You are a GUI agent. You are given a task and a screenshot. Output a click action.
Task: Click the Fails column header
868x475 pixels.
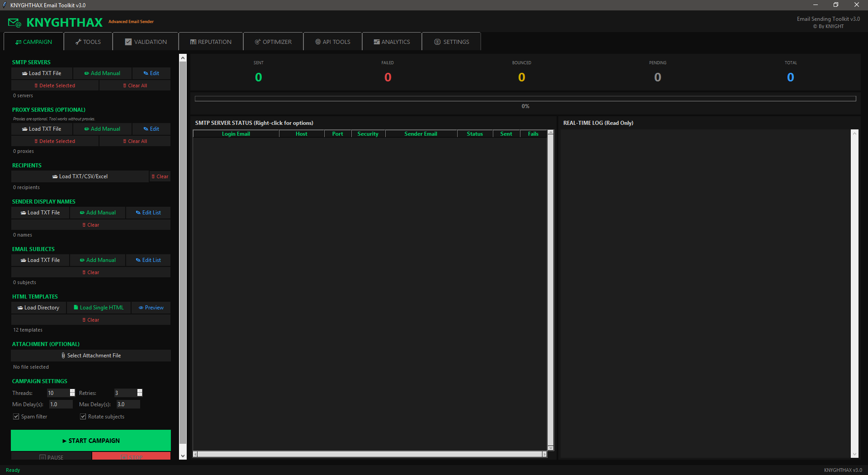click(533, 134)
